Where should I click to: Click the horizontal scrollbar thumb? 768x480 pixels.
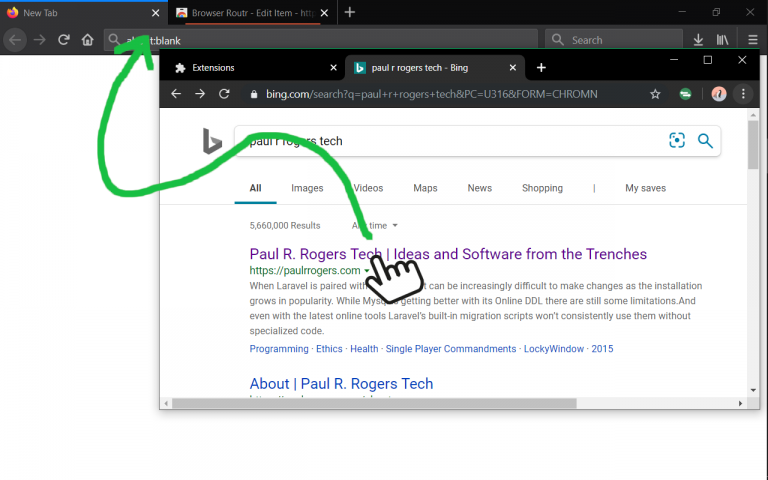coord(374,403)
